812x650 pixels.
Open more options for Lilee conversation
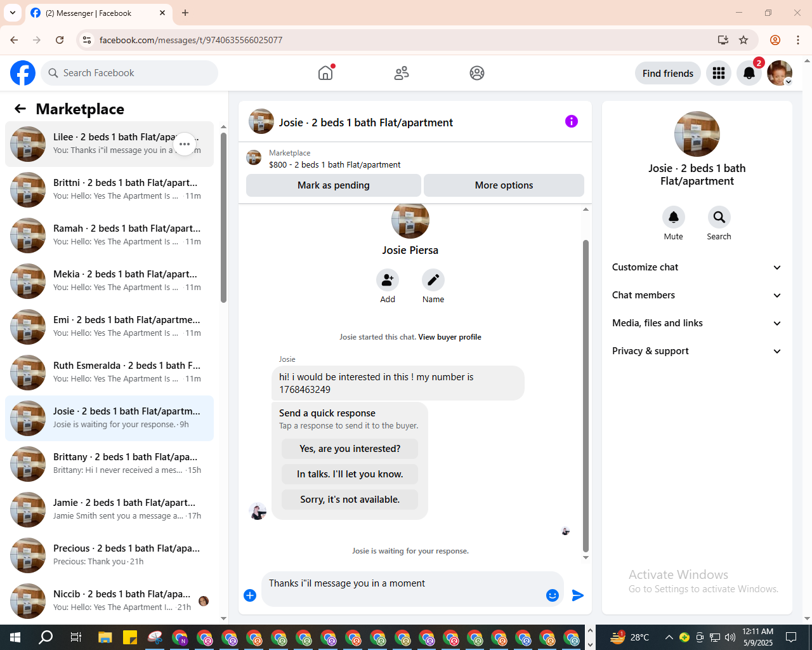185,144
